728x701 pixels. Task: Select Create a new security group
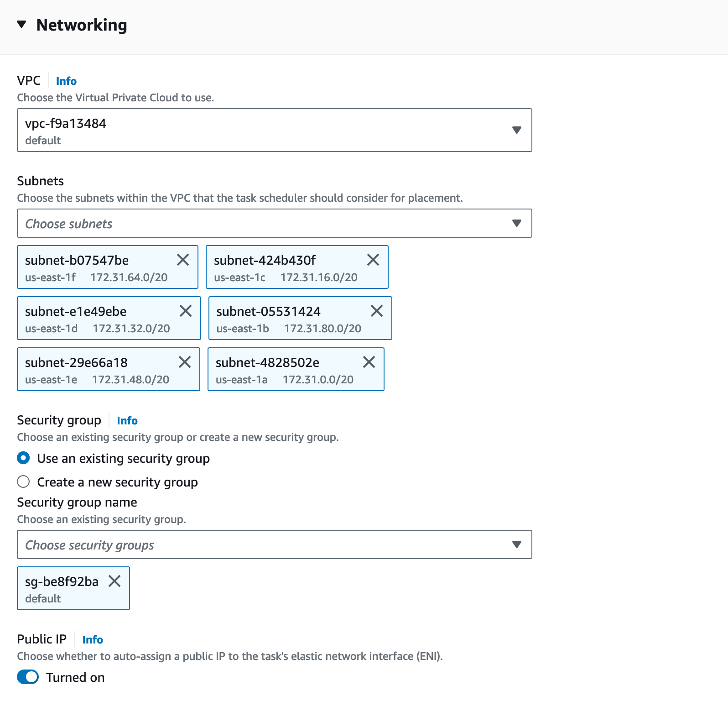click(x=24, y=482)
